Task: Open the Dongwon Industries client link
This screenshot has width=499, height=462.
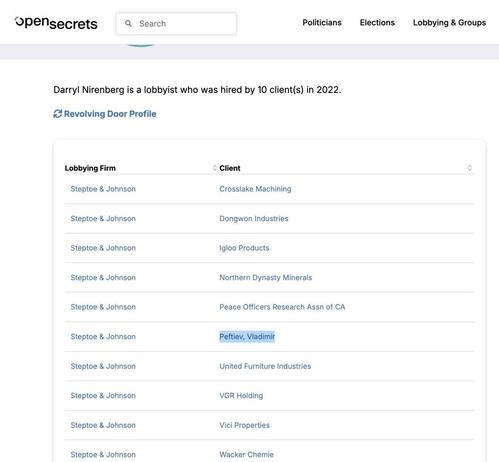Action: (254, 219)
